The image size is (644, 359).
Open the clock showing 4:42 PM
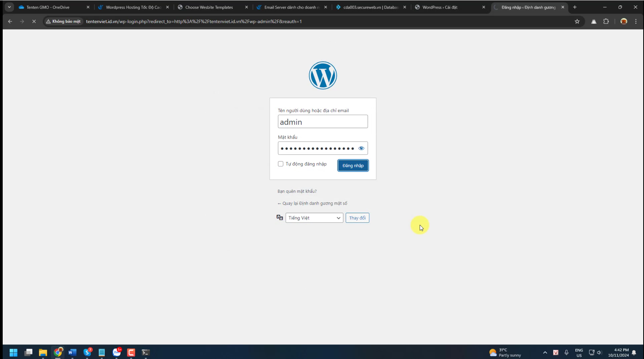(618, 352)
